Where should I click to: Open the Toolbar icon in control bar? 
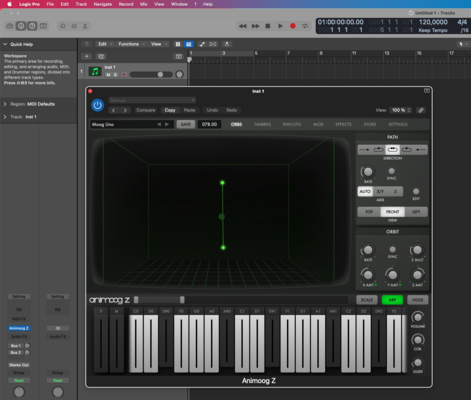44,26
